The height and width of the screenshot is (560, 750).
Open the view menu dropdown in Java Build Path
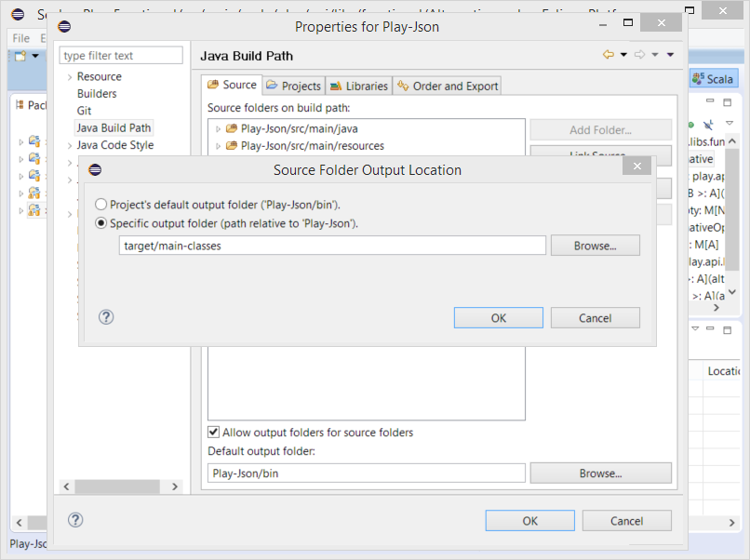click(671, 55)
